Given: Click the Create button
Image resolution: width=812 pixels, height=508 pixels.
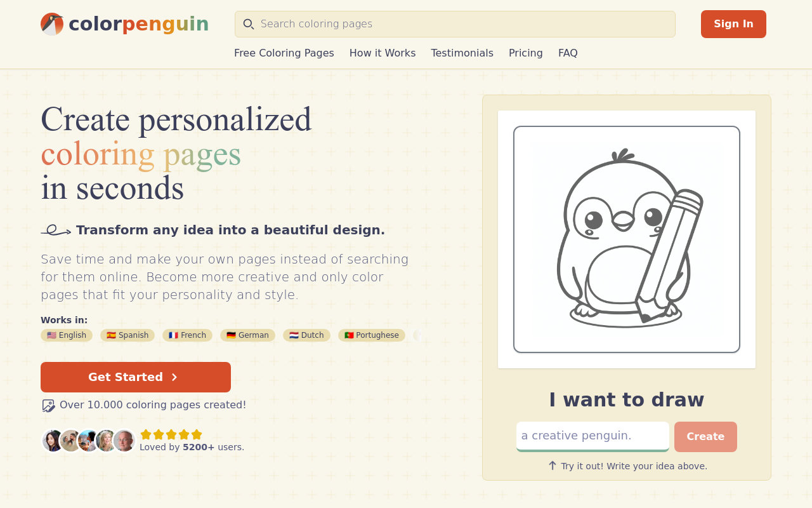Looking at the screenshot, I should click(705, 437).
